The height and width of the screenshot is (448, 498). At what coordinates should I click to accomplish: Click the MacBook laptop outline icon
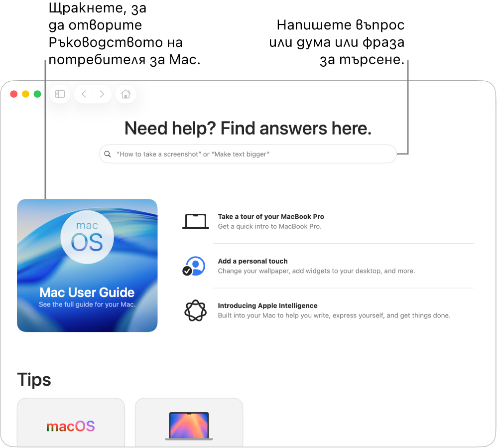(x=196, y=221)
